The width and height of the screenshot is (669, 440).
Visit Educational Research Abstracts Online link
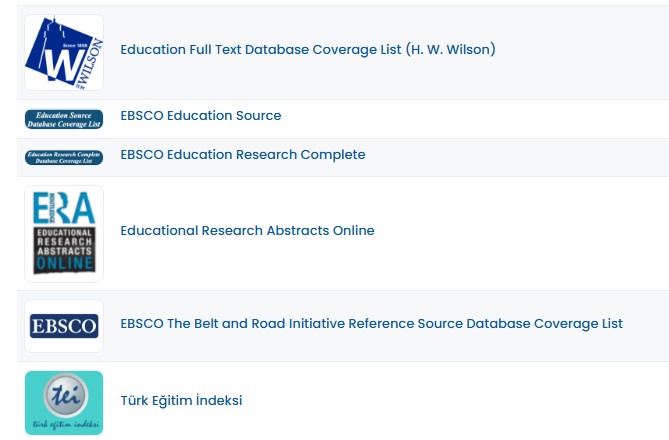tap(247, 231)
